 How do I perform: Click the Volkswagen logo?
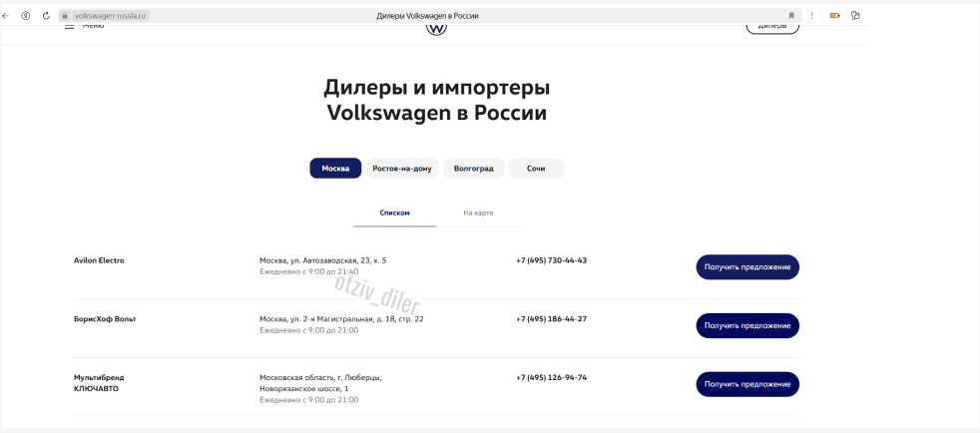pyautogui.click(x=436, y=28)
